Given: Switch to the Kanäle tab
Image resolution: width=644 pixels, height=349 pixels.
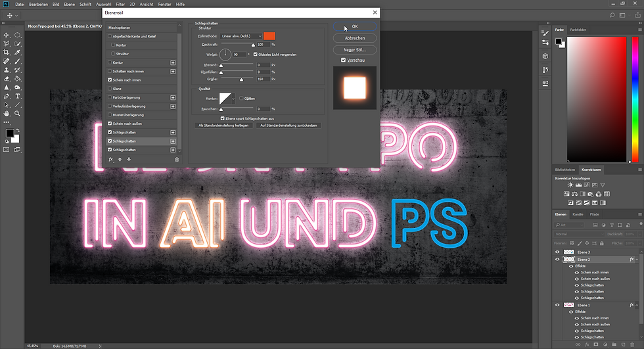Looking at the screenshot, I should point(578,214).
